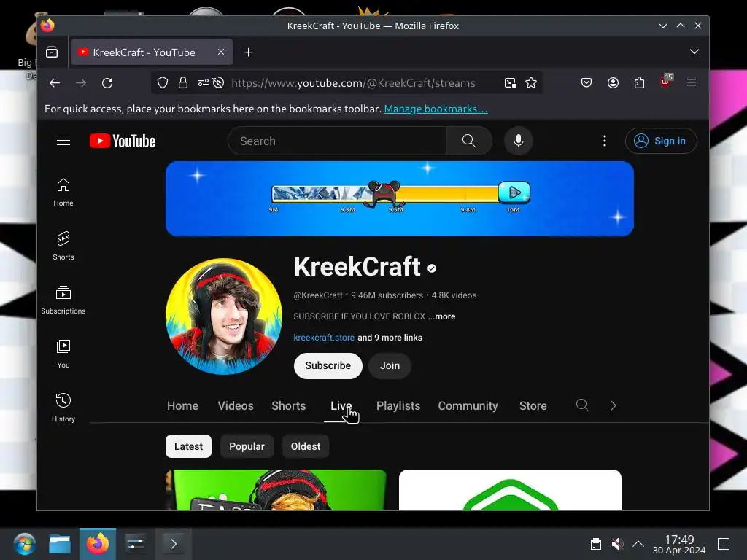747x560 pixels.
Task: Open the taskbar clock showing 17:49
Action: pos(679,544)
